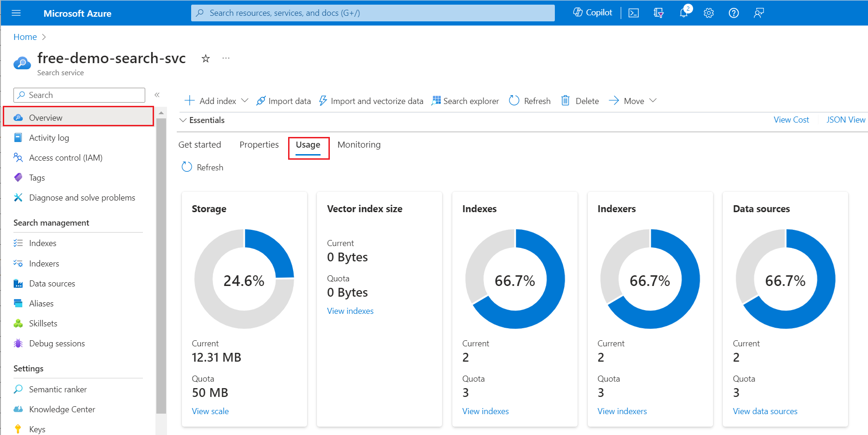Open the Move dropdown menu
868x435 pixels.
[x=652, y=101]
